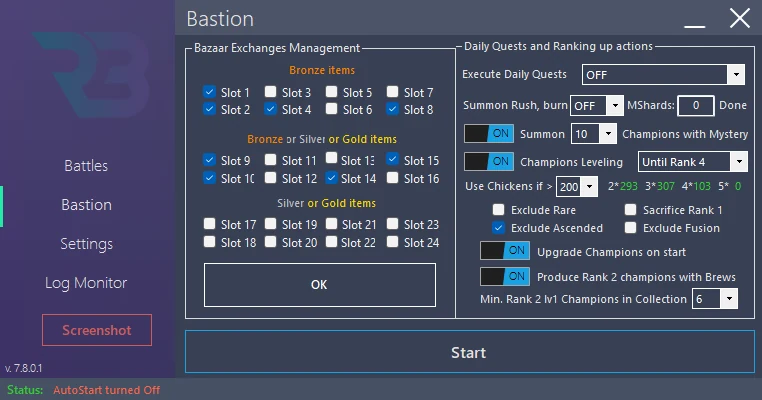Image resolution: width=762 pixels, height=400 pixels.
Task: Open the Battles section
Action: point(86,166)
